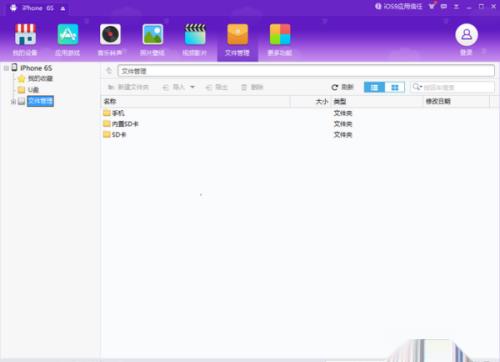The width and height of the screenshot is (500, 362).
Task: Select iPhone 6S in the device tree
Action: (x=36, y=68)
